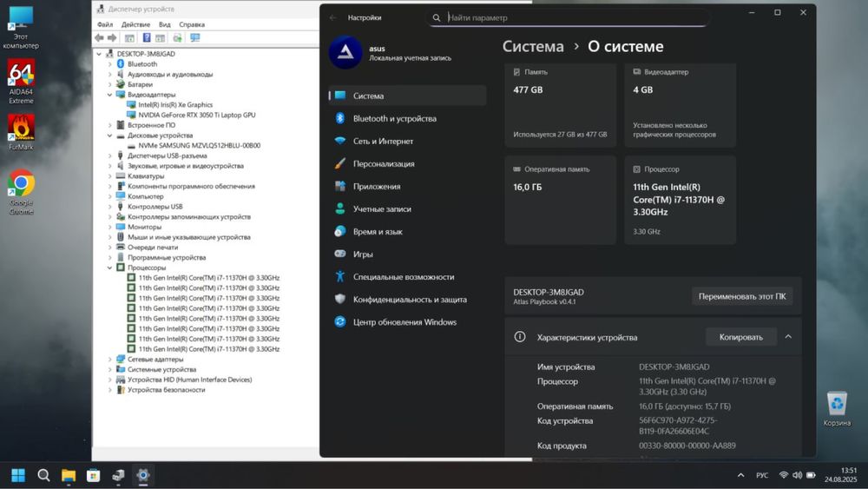The width and height of the screenshot is (868, 489).
Task: Open the Оперативная память 16,0 ГБ card
Action: coord(560,200)
